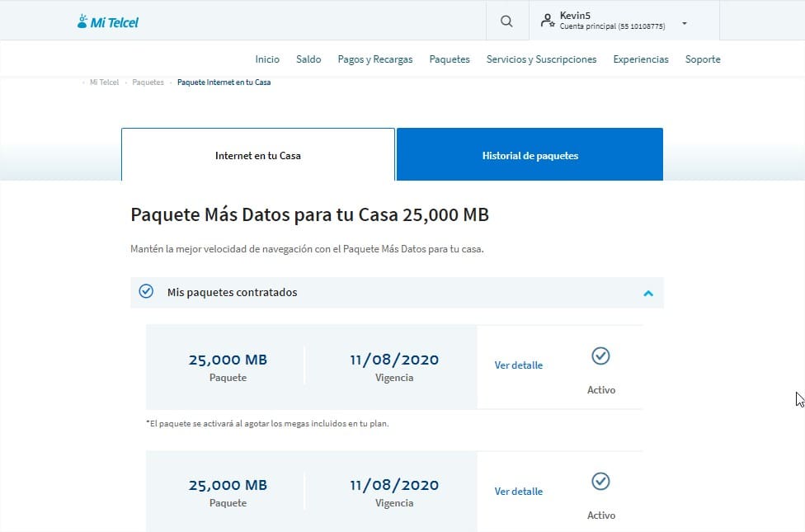This screenshot has width=805, height=532.
Task: Click Ver detalle for second package
Action: [x=519, y=492]
